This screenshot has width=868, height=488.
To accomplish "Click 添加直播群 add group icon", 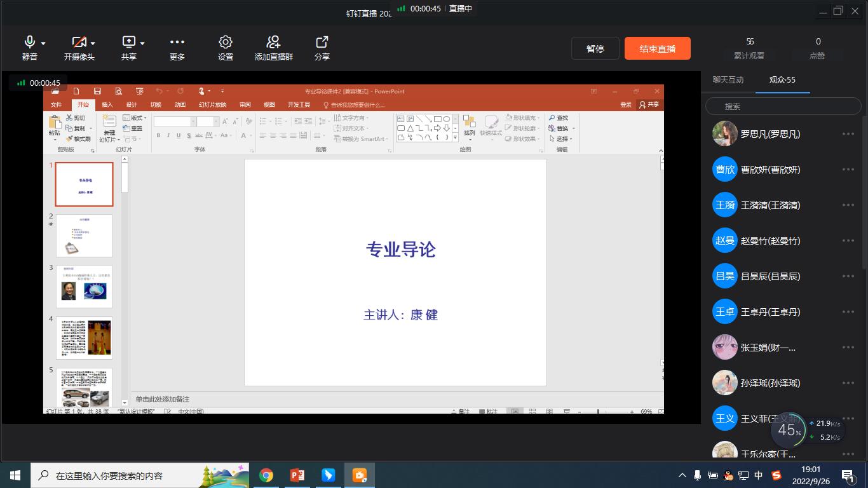I will pyautogui.click(x=273, y=43).
